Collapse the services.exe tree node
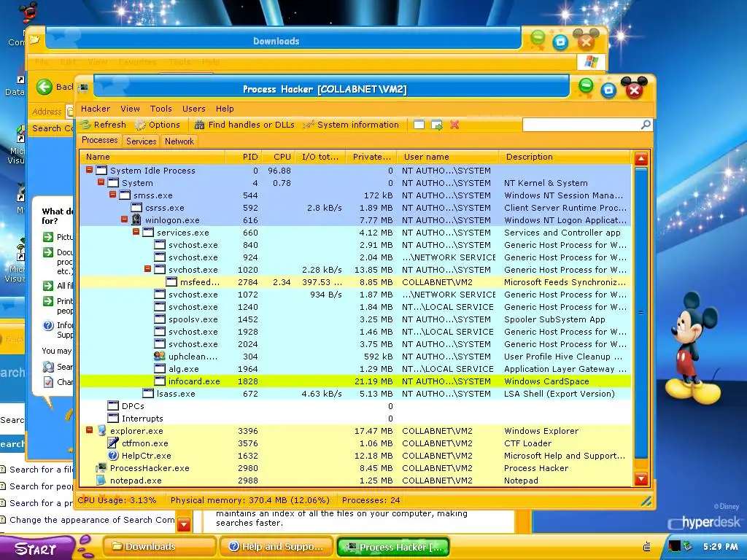This screenshot has width=747, height=560. (136, 231)
